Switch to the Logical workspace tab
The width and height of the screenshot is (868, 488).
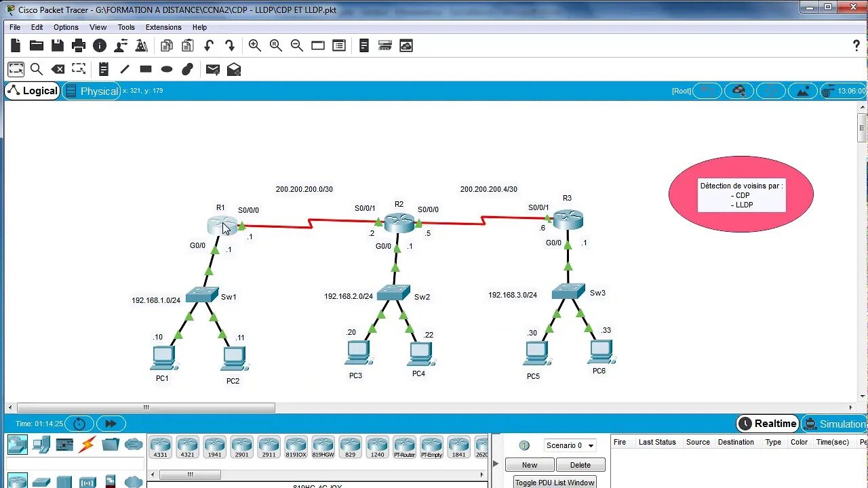tap(33, 91)
